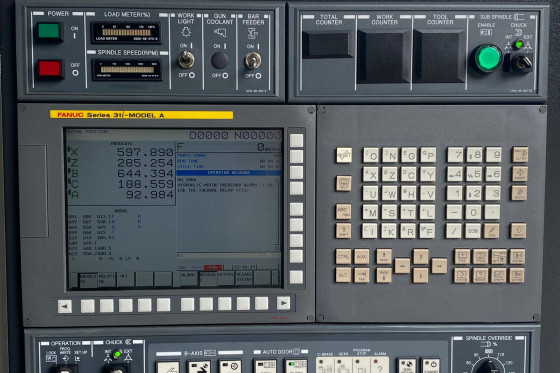Open the OFS/SET offset setting key
This screenshot has height=373, width=560.
point(499,257)
